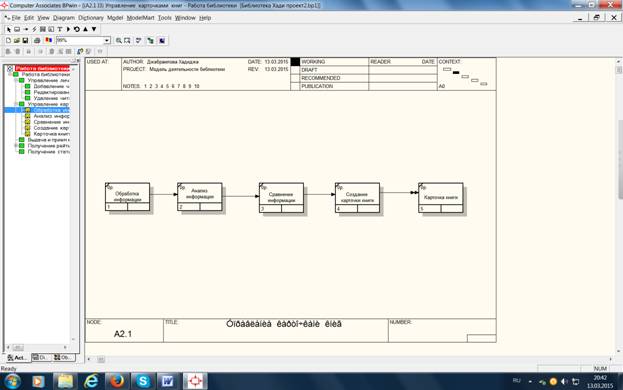623x390 pixels.
Task: Choose the Text (T) tool
Action: pyautogui.click(x=60, y=29)
